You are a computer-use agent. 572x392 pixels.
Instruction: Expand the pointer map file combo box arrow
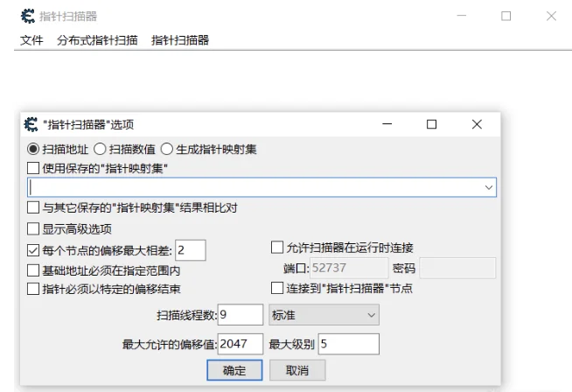point(489,187)
